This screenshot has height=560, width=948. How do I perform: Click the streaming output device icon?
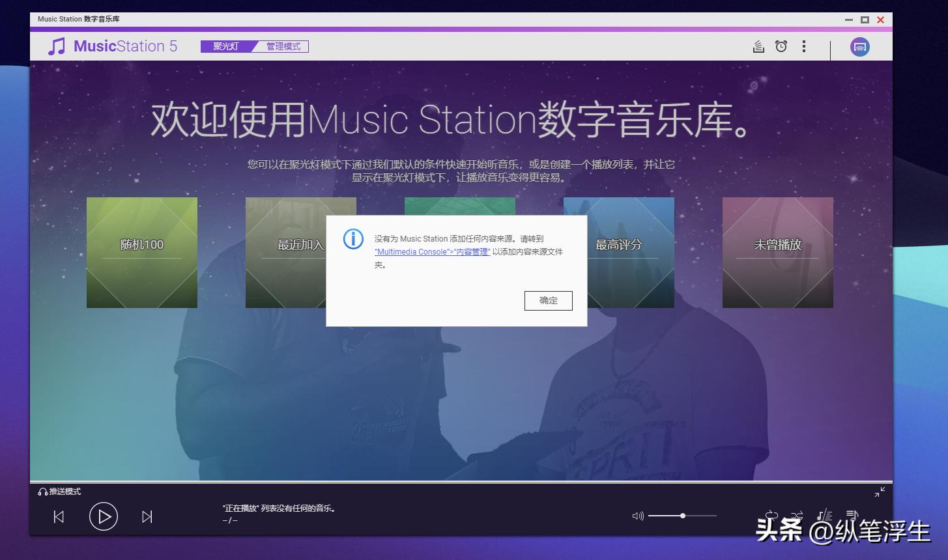pos(859,46)
